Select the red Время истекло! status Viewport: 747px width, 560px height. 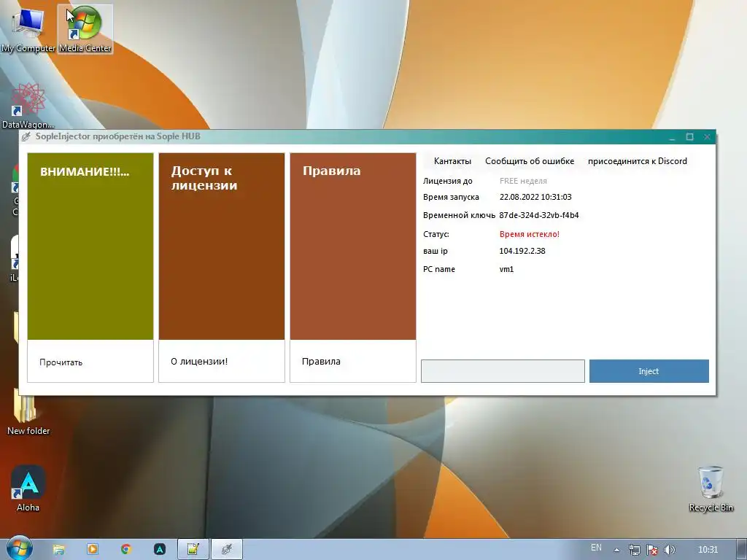[530, 234]
